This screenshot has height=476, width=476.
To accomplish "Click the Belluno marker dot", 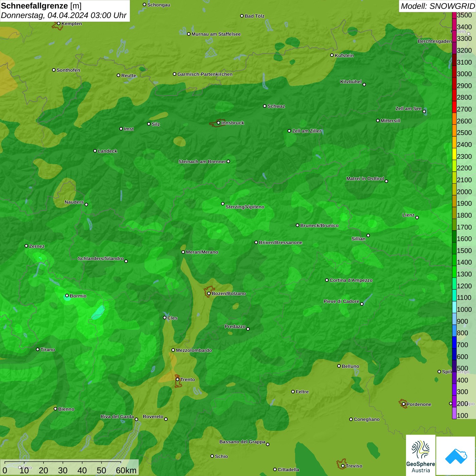I will tap(339, 366).
